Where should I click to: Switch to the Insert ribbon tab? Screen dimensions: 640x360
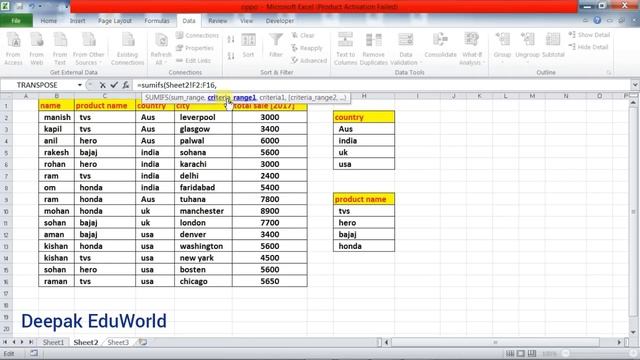(77, 20)
